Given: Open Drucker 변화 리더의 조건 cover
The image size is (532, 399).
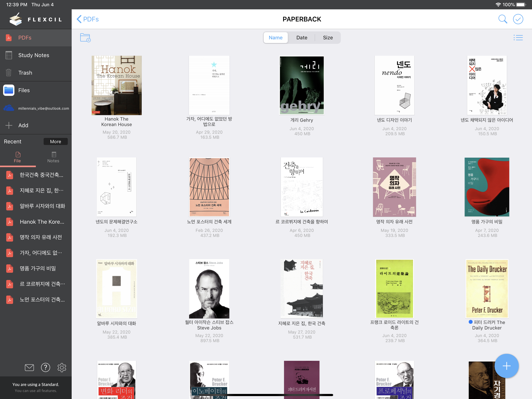Looking at the screenshot, I should click(116, 380).
